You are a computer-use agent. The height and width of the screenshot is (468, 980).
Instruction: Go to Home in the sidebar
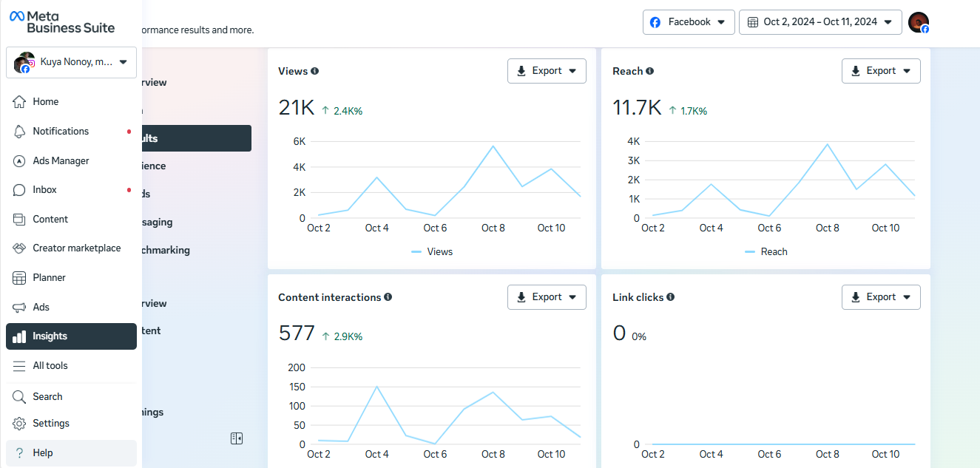pos(71,101)
